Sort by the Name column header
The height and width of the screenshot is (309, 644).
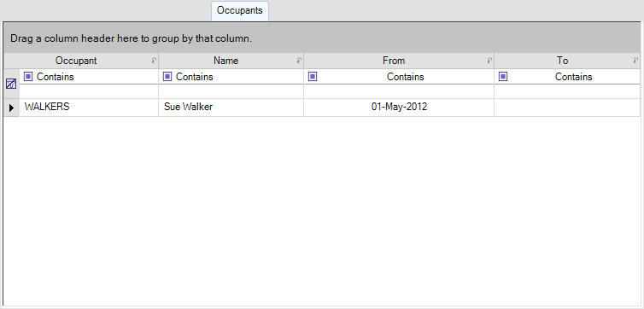pyautogui.click(x=225, y=61)
